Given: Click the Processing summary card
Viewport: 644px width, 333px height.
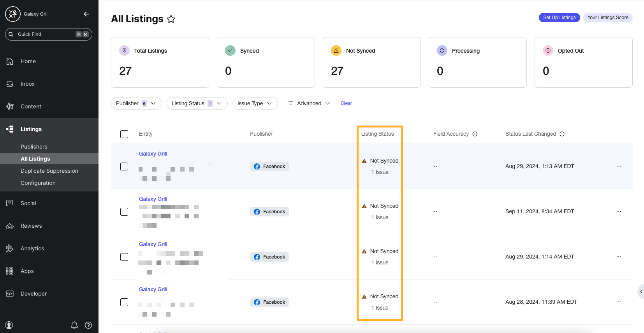Looking at the screenshot, I should (478, 62).
